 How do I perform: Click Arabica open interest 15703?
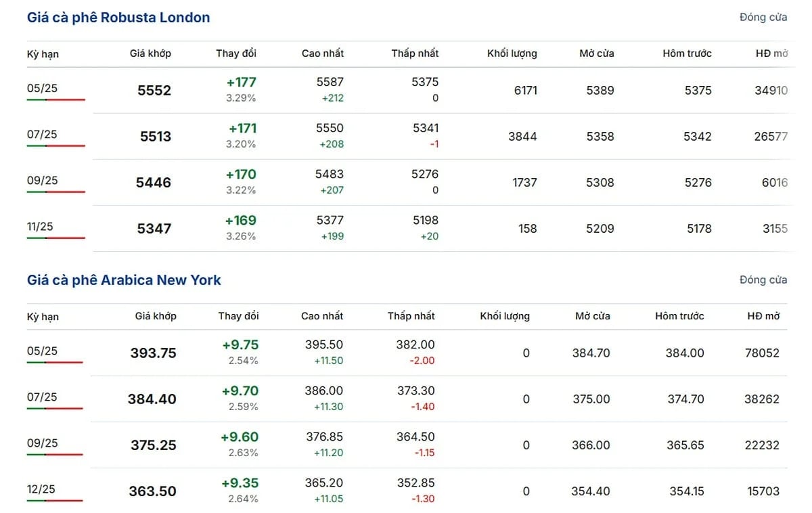tap(763, 491)
